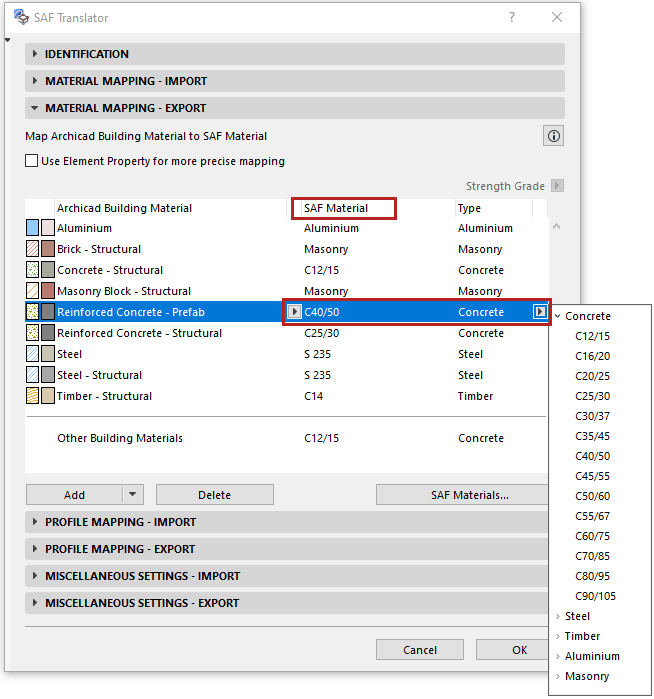Image resolution: width=654 pixels, height=699 pixels.
Task: Click the dialog close X button
Action: point(557,17)
